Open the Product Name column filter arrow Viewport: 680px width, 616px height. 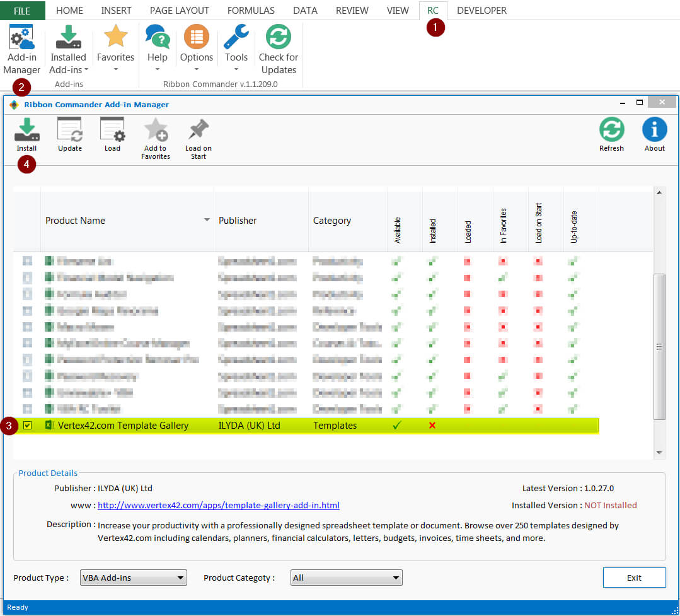(207, 220)
